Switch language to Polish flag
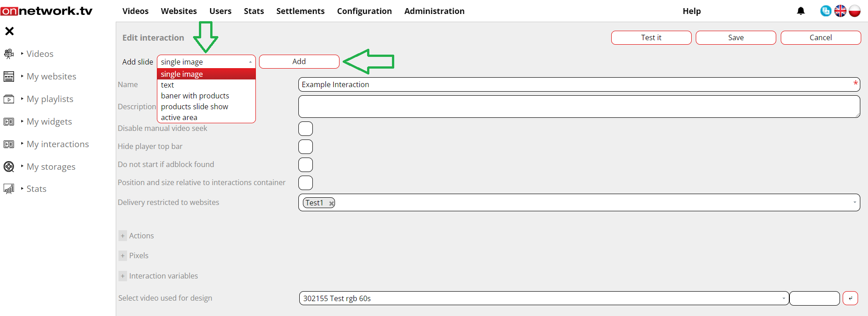This screenshot has height=316, width=868. pos(854,11)
